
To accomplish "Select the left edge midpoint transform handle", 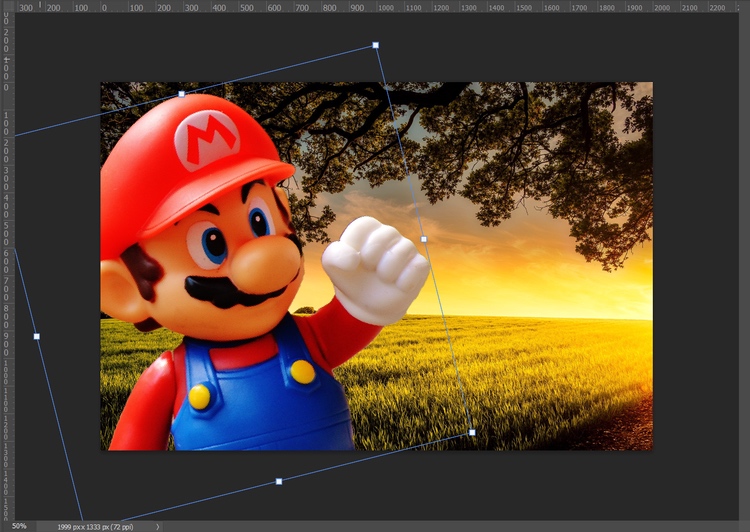I will (x=37, y=336).
